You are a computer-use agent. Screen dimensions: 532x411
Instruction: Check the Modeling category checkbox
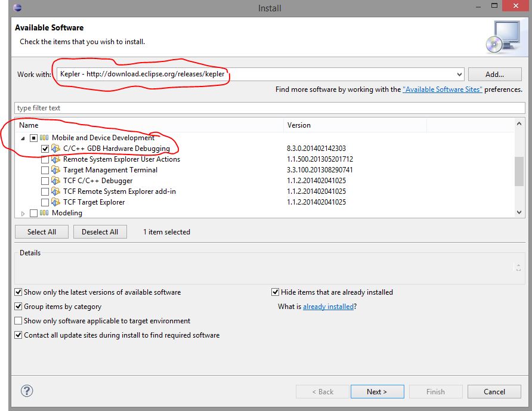pyautogui.click(x=33, y=213)
